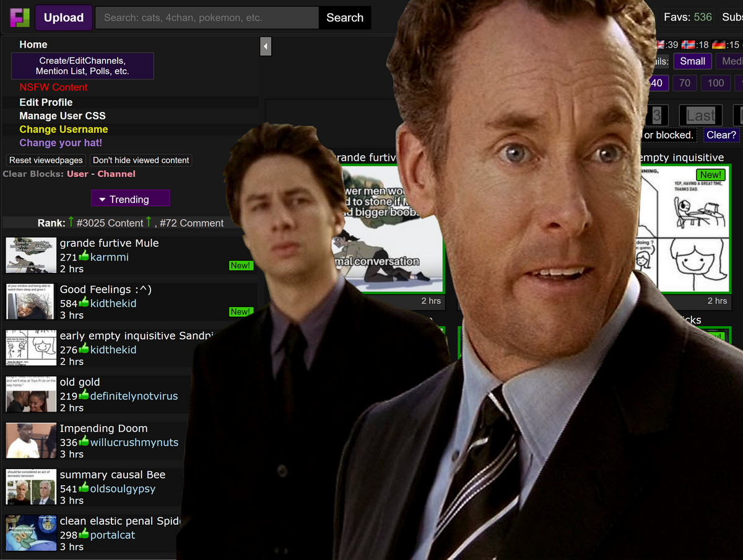Open the Home menu item
Viewport: 743px width, 560px height.
coord(33,45)
